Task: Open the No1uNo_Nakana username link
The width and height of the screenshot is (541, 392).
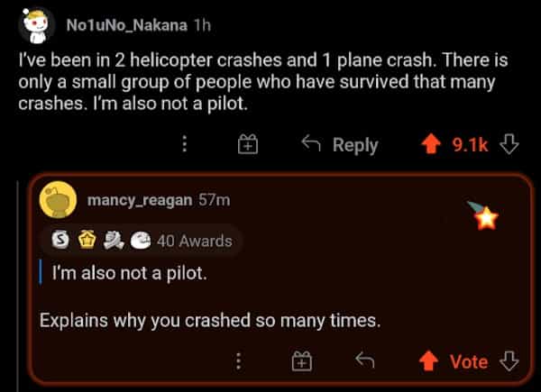Action: 125,25
